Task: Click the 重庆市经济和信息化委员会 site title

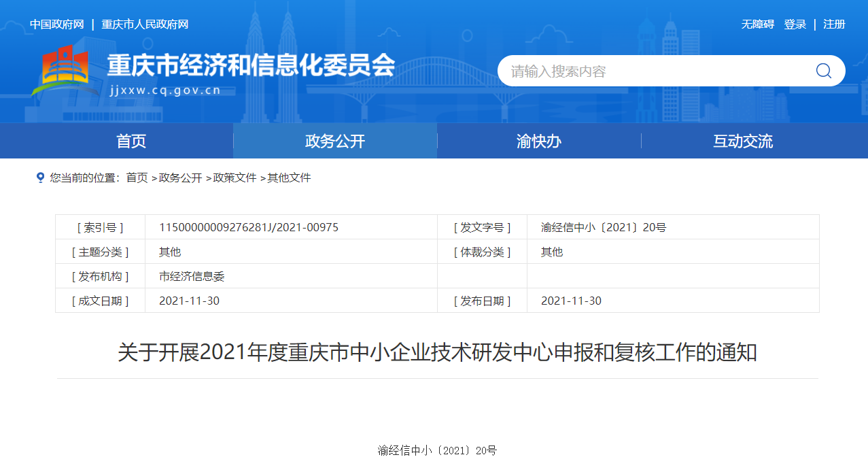Action: point(251,65)
